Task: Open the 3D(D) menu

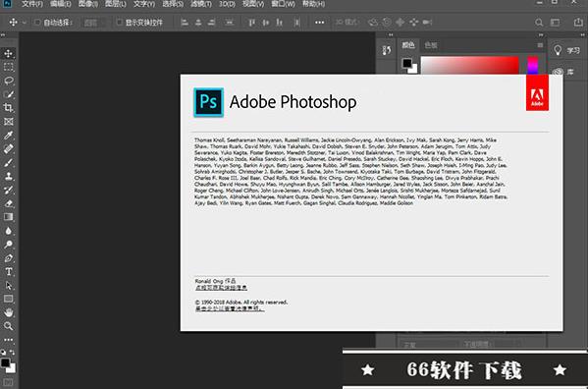Action: (227, 4)
